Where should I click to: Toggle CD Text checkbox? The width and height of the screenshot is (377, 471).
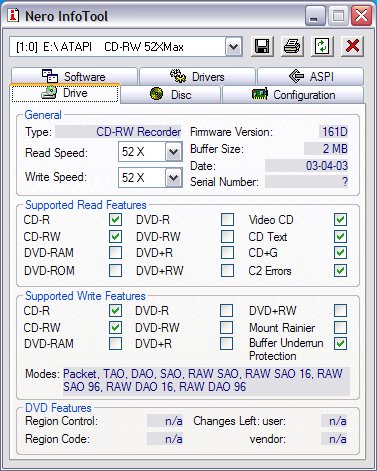point(340,237)
